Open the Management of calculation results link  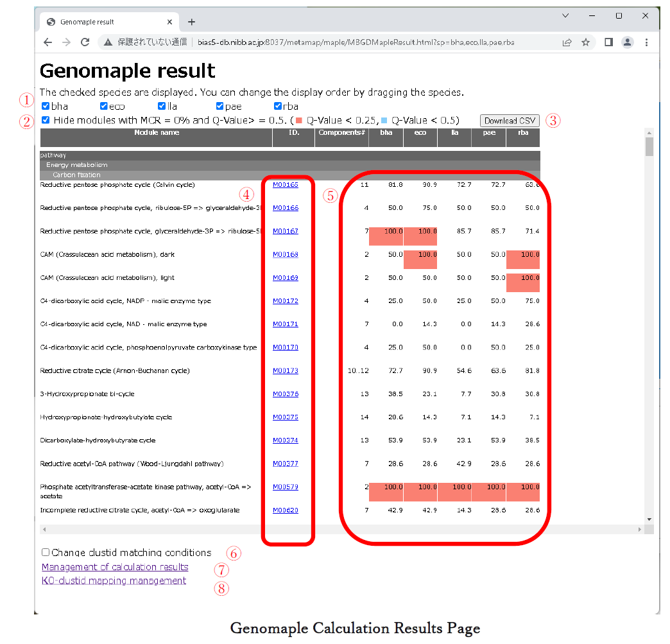[115, 567]
